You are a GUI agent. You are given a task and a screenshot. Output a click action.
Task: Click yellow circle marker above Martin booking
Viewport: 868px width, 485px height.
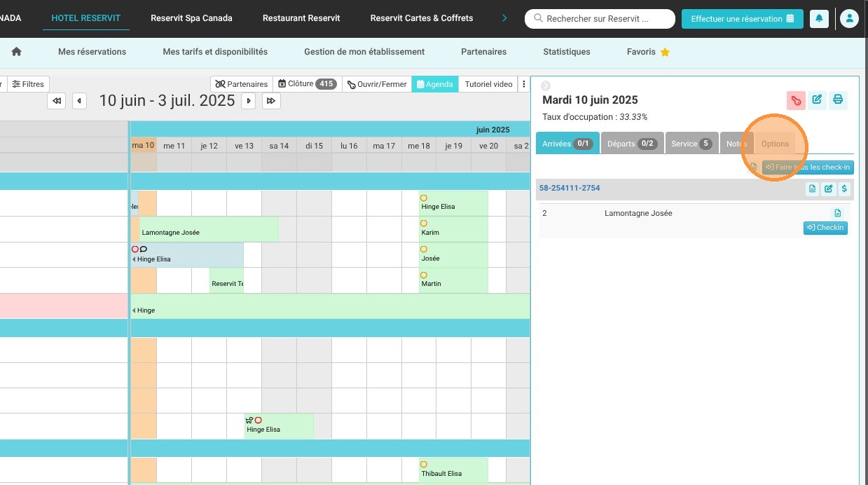[x=424, y=275]
